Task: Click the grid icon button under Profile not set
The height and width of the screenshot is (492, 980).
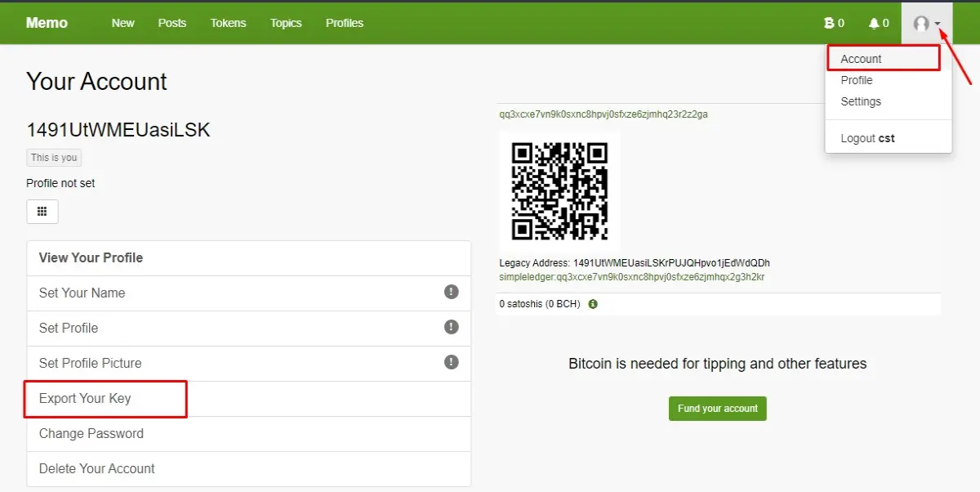Action: point(42,212)
